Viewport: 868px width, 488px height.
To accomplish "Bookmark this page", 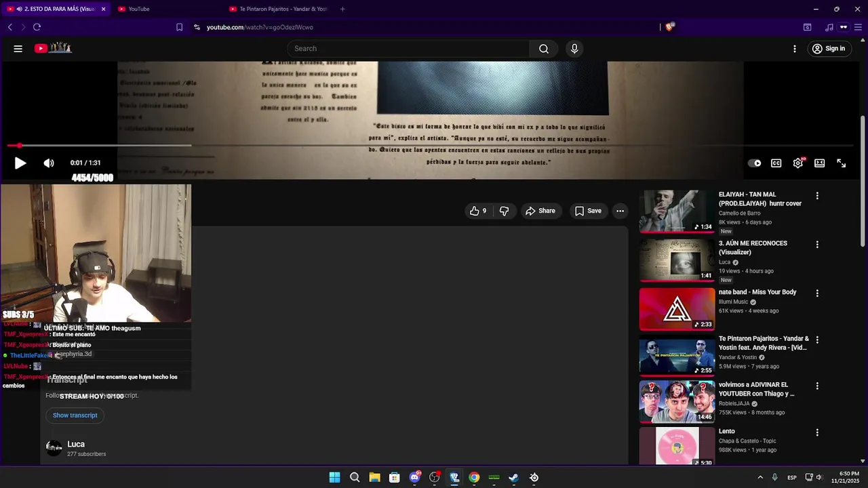I will pyautogui.click(x=179, y=27).
